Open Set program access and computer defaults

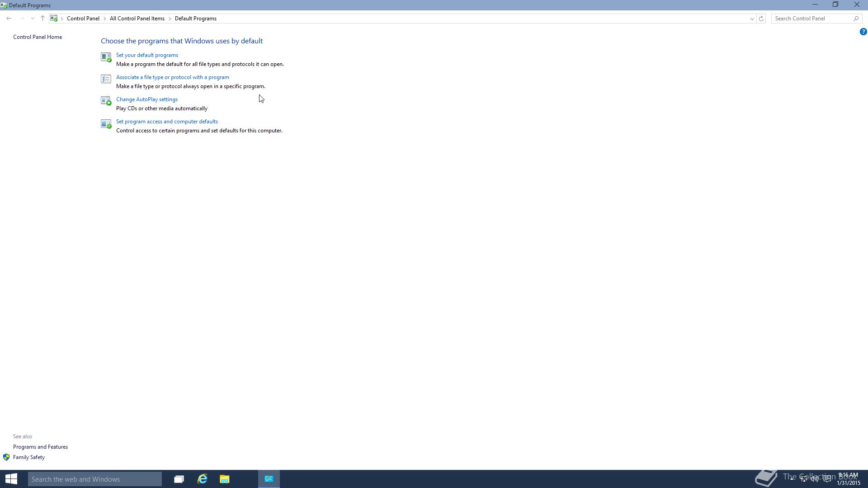click(x=167, y=122)
